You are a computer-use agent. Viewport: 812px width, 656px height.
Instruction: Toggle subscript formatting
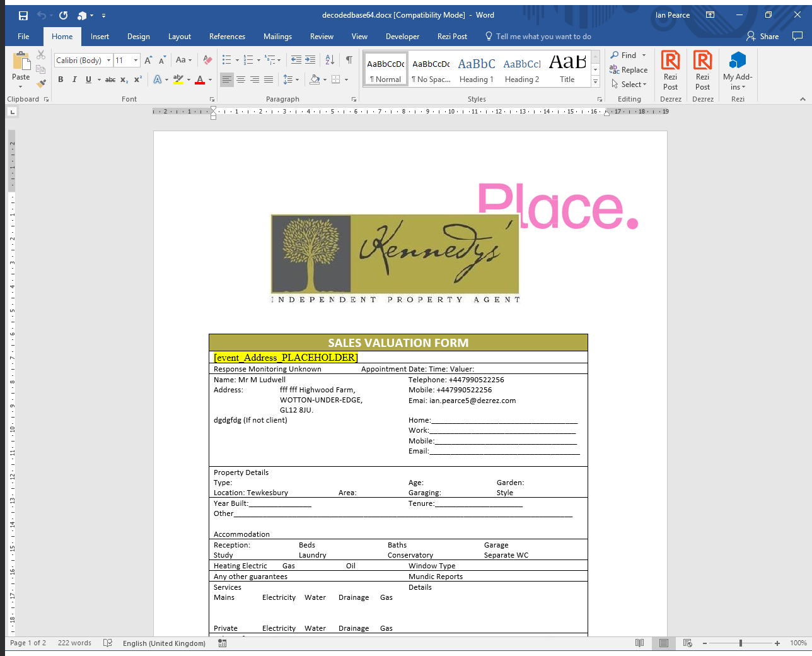(124, 79)
